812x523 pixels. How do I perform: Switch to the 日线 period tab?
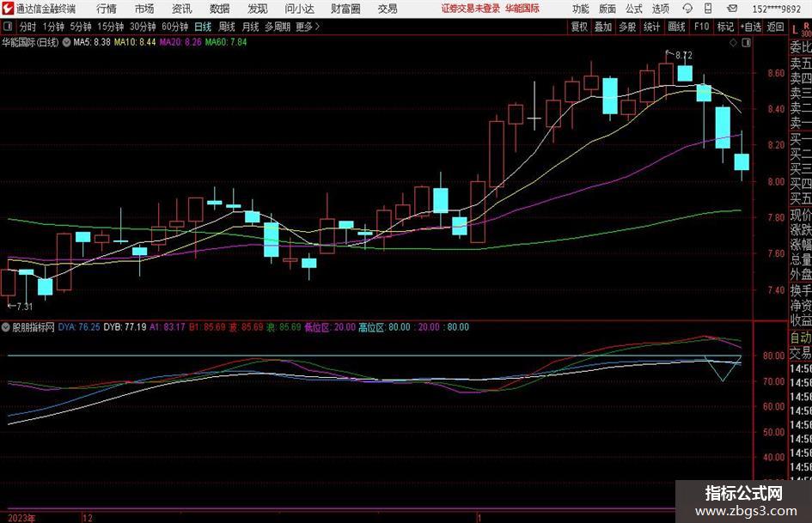click(203, 27)
